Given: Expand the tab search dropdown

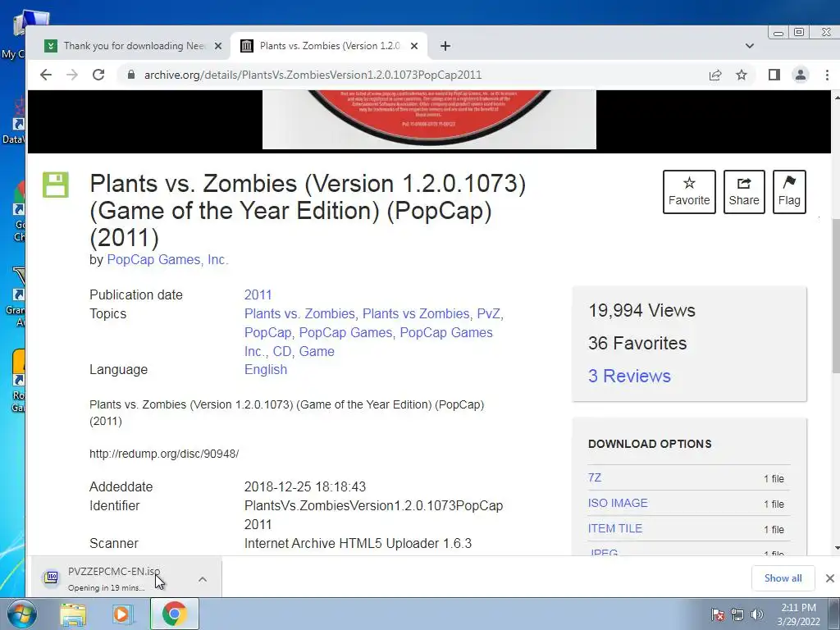Looking at the screenshot, I should click(x=750, y=46).
